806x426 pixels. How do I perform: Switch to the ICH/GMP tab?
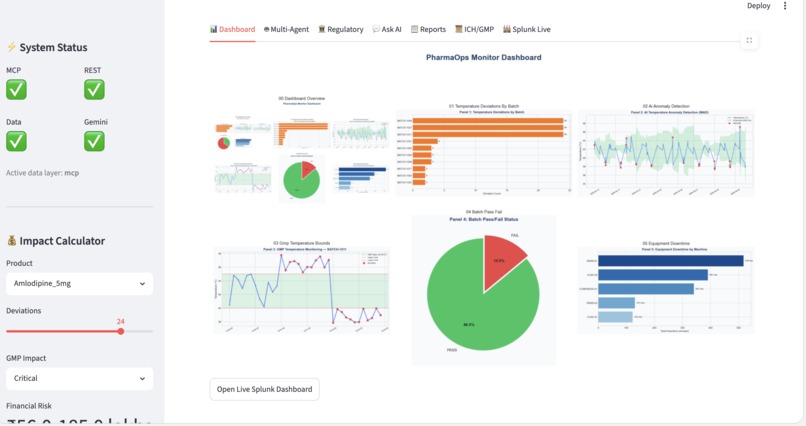474,29
